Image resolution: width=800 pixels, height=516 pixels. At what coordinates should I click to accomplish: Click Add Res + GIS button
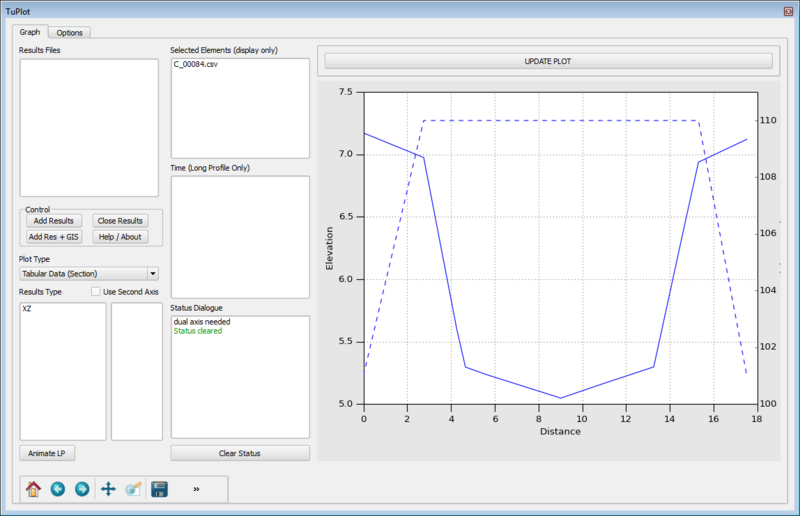54,237
